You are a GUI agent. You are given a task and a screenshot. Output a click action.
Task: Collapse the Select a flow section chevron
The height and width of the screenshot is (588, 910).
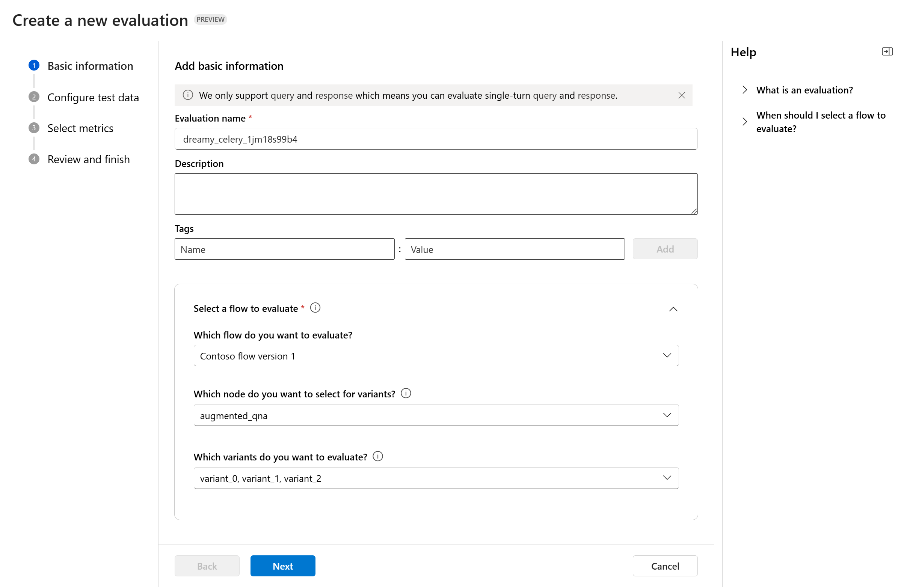673,309
